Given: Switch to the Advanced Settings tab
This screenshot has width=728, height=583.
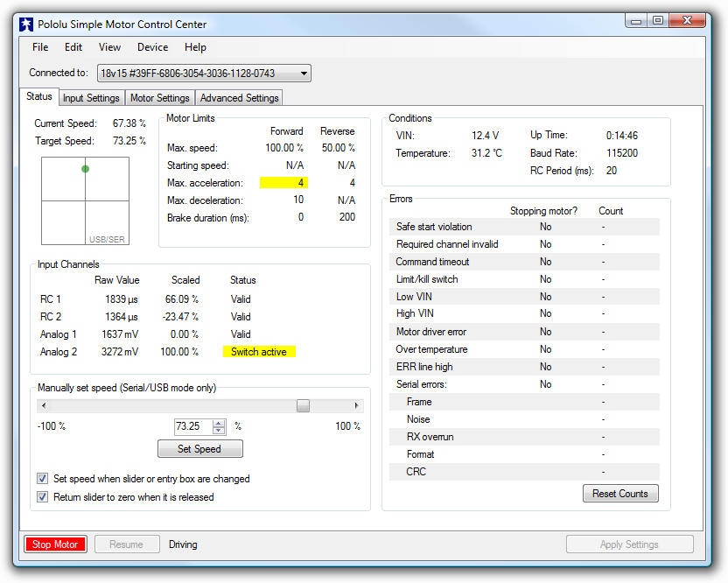Looking at the screenshot, I should tap(239, 98).
